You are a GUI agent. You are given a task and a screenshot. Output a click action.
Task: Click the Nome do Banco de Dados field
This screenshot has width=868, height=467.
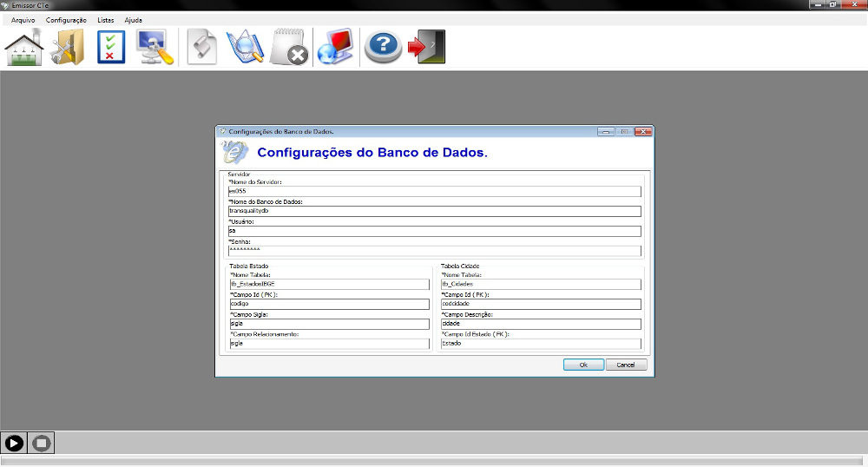(433, 211)
